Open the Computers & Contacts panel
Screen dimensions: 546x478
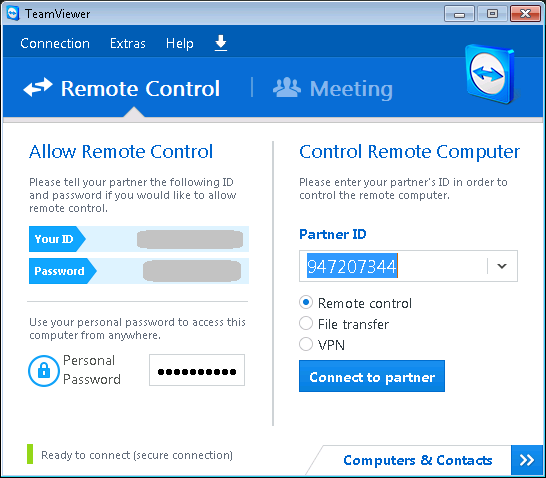418,460
